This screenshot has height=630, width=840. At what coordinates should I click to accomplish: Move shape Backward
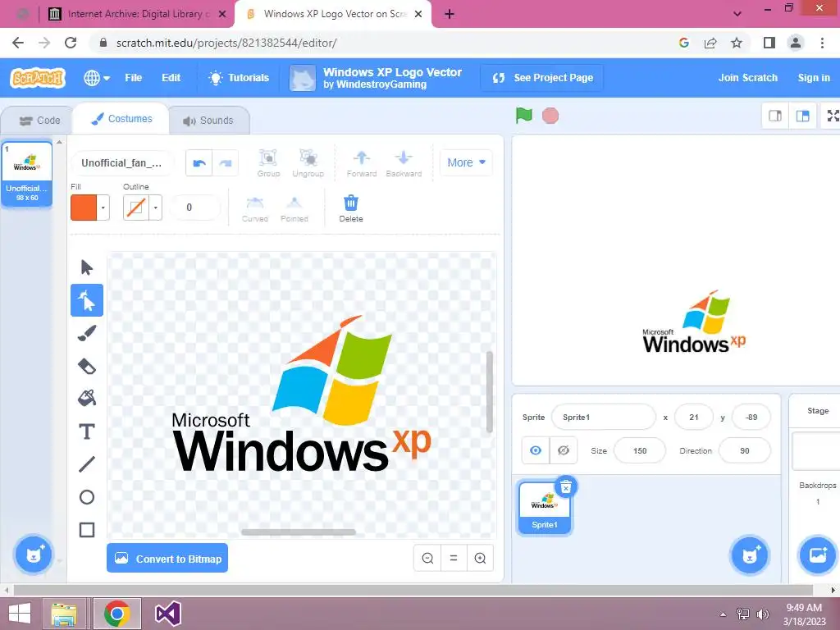tap(404, 163)
